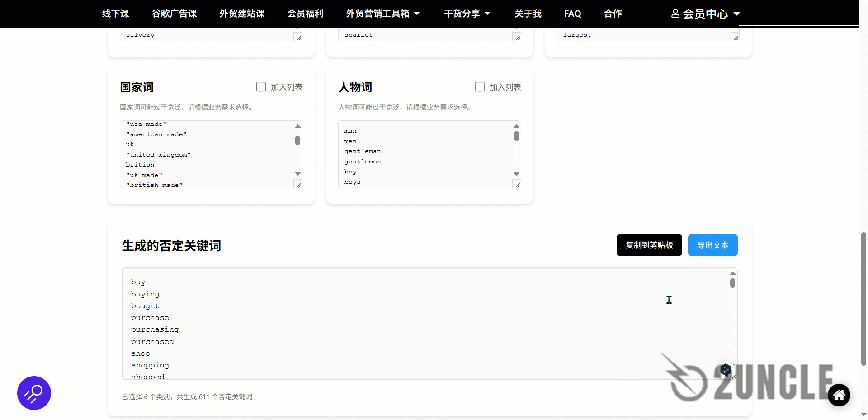Click the resize grip of the 国家词 textarea
The height and width of the screenshot is (420, 868).
298,184
